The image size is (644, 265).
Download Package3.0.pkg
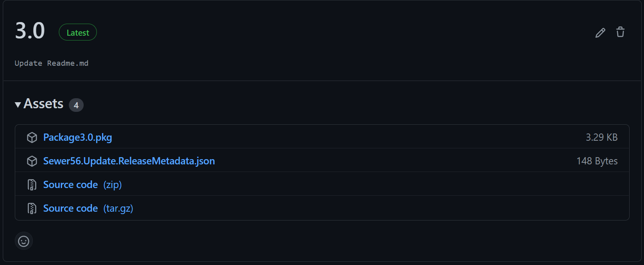click(78, 137)
